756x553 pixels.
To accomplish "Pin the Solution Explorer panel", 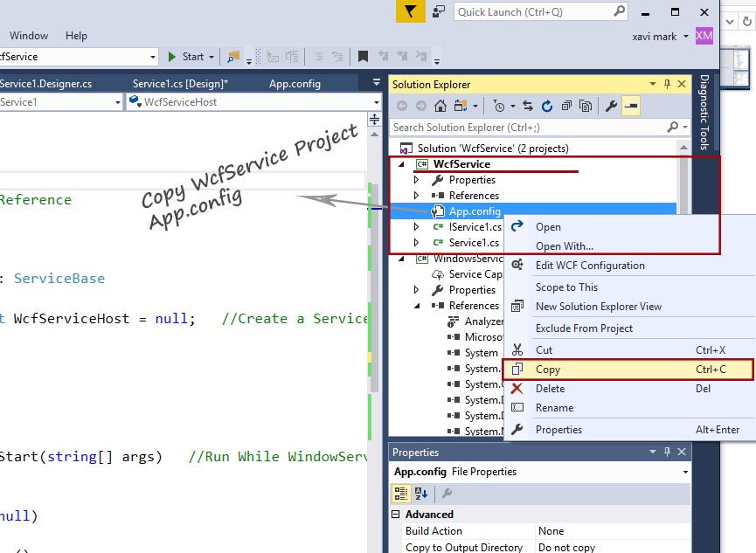I will click(x=667, y=84).
